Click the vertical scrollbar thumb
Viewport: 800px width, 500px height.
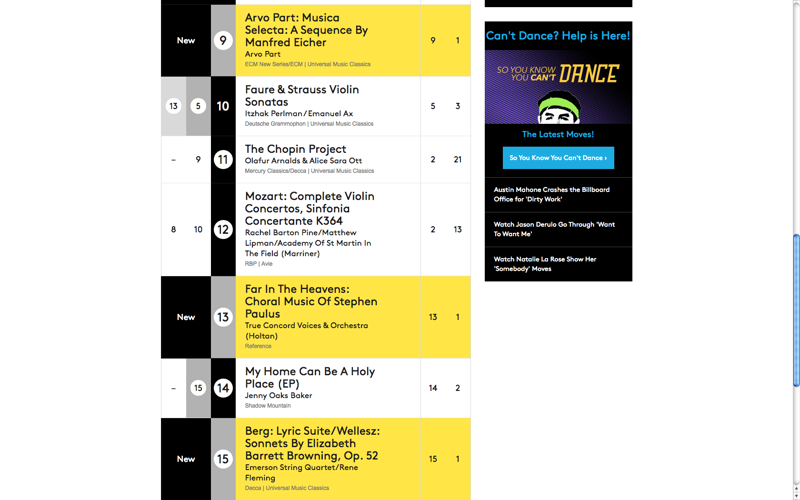(796, 310)
